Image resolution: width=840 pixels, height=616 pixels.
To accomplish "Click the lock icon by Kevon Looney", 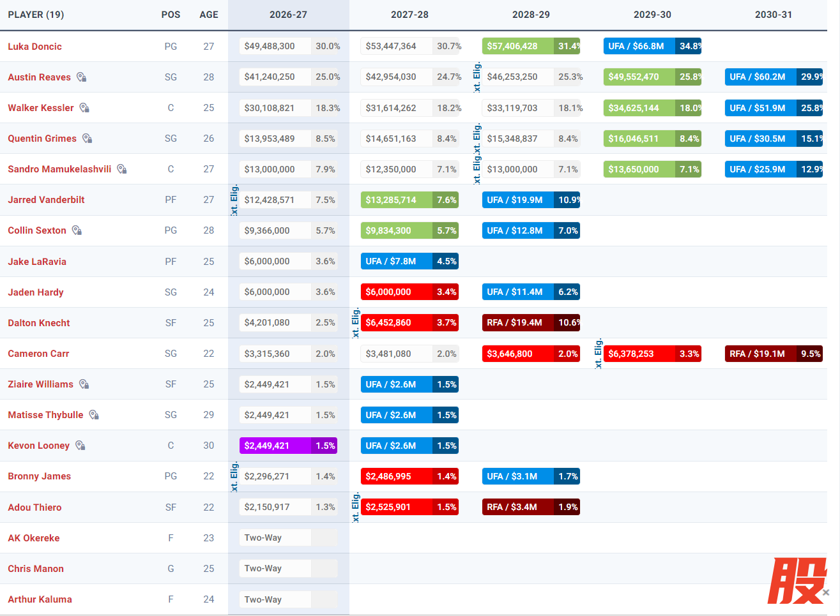I will 80,446.
